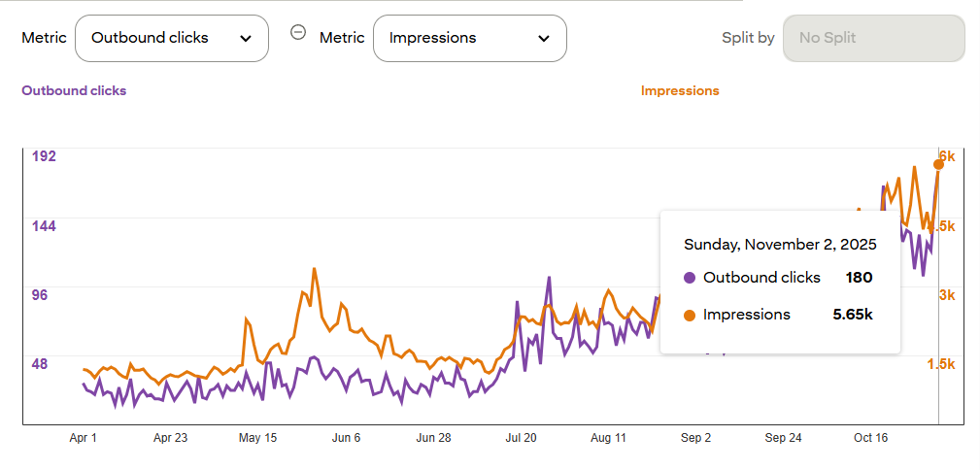The height and width of the screenshot is (470, 980).
Task: Click the purple Outbound clicks legend label
Action: click(74, 91)
